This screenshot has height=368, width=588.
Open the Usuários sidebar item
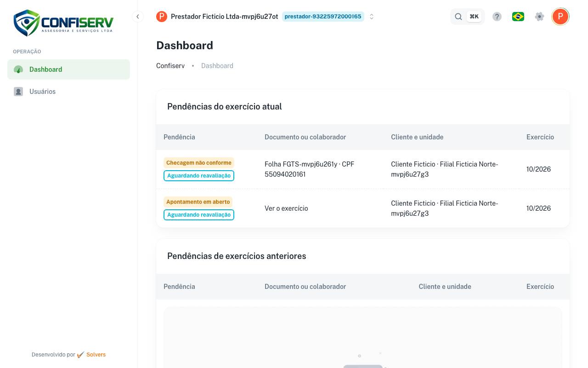pos(68,92)
